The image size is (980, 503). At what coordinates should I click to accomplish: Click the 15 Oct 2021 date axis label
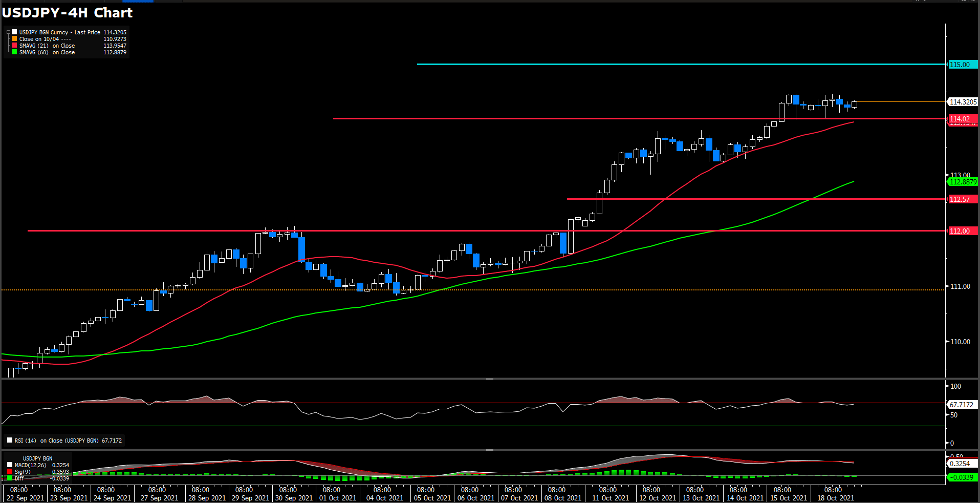(789, 498)
